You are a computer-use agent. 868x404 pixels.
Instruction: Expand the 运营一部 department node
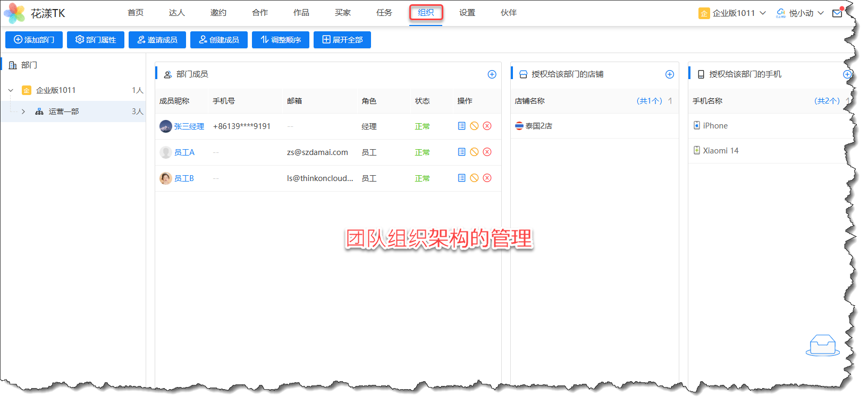point(23,111)
